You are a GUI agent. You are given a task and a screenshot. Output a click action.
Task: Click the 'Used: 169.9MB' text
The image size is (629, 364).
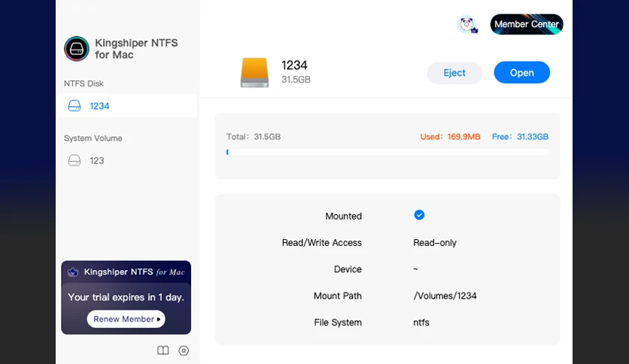click(x=450, y=137)
